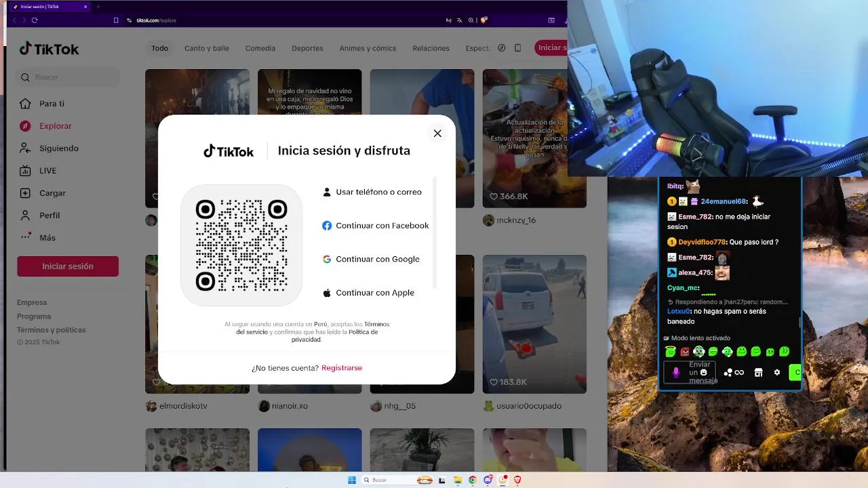The image size is (868, 488).
Task: Open Programa footer link
Action: point(34,317)
